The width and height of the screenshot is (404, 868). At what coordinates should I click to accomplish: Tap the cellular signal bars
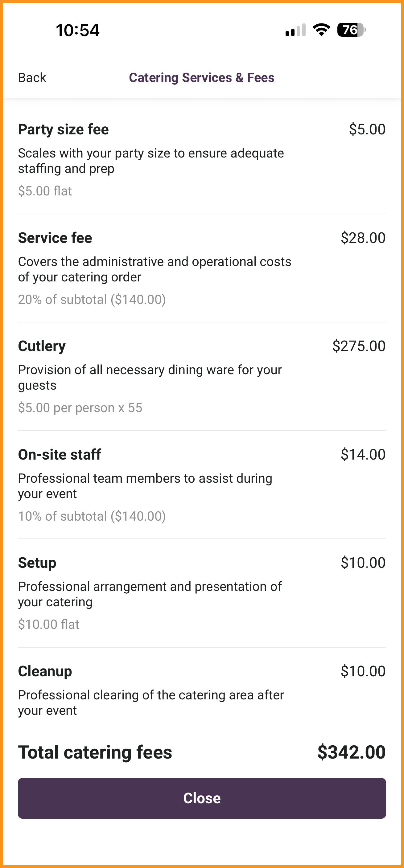pyautogui.click(x=296, y=30)
